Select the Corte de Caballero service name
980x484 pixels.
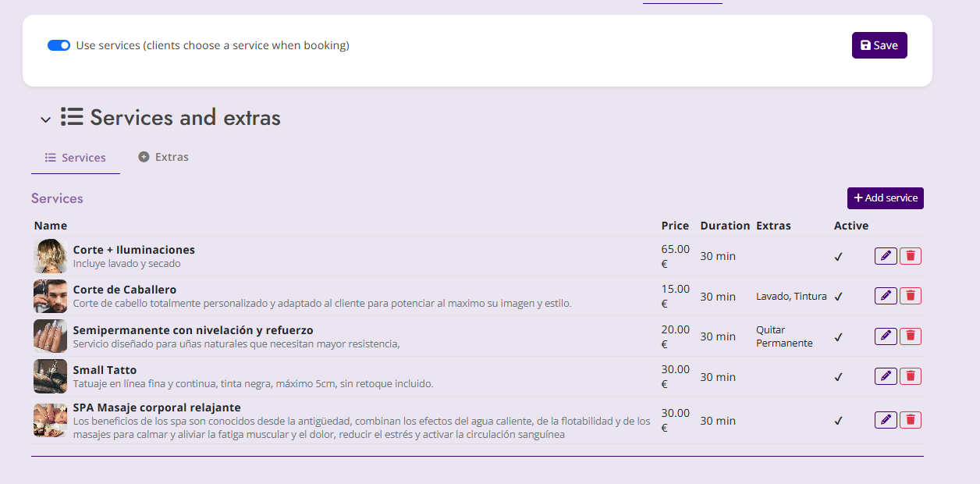[x=125, y=290]
